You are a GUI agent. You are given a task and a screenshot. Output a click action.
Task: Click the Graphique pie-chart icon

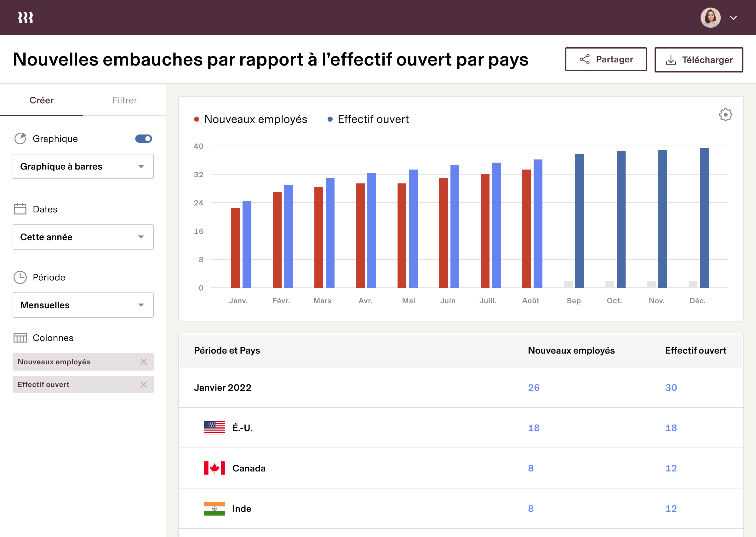point(20,139)
